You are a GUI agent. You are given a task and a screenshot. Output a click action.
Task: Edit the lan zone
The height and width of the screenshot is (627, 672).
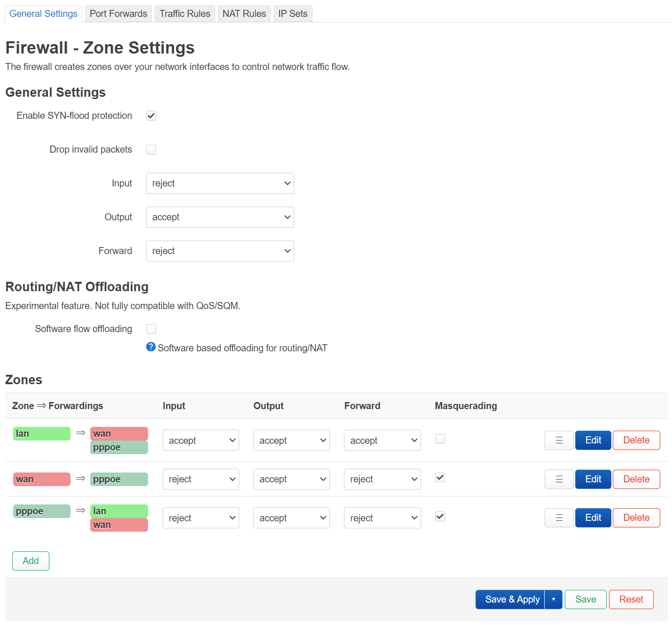(593, 440)
